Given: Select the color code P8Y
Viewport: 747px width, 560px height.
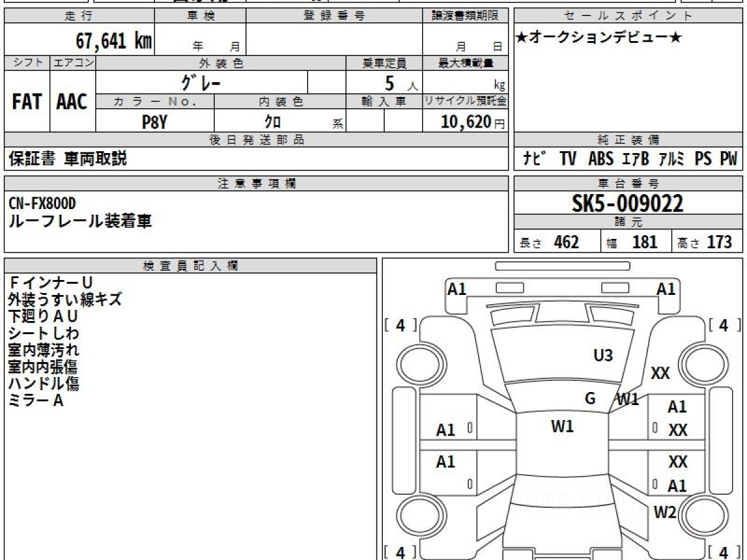Looking at the screenshot, I should coord(154,122).
